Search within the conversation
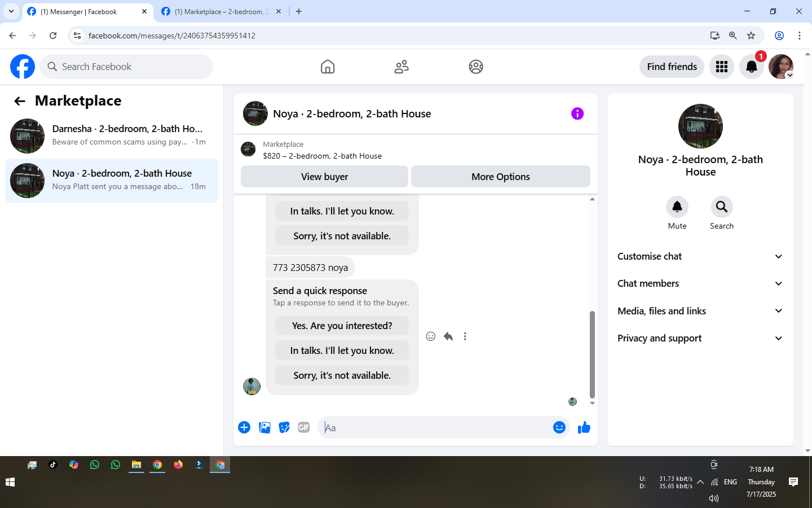The height and width of the screenshot is (508, 812). tap(722, 207)
